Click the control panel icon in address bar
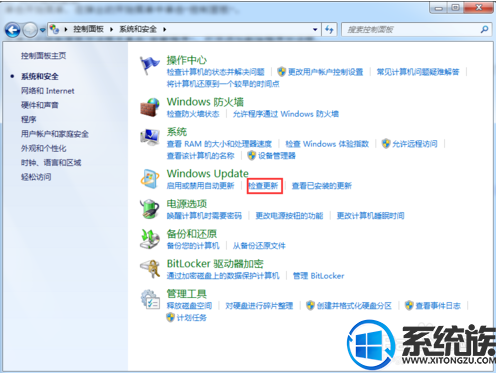This screenshot has height=373, width=496. pos(54,29)
